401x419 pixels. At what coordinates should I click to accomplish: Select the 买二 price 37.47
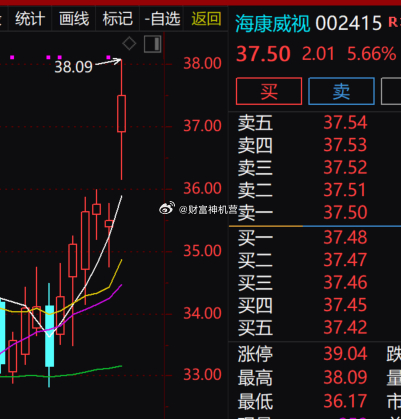tap(345, 260)
